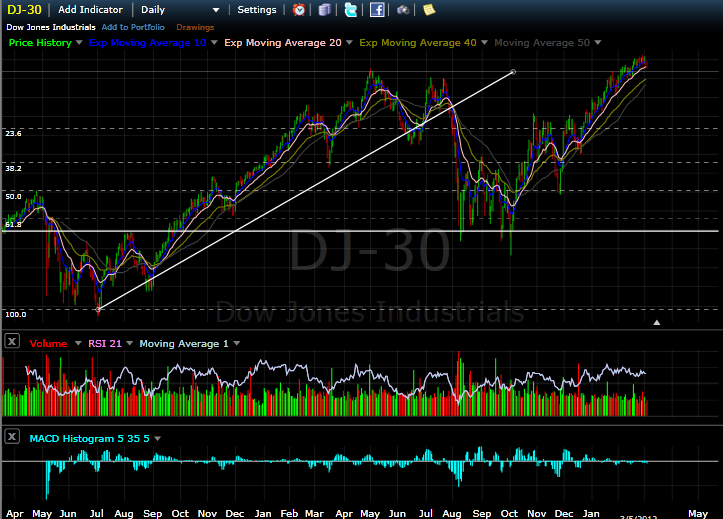Image resolution: width=723 pixels, height=519 pixels.
Task: Select the Moving Average 50 label
Action: (x=542, y=42)
